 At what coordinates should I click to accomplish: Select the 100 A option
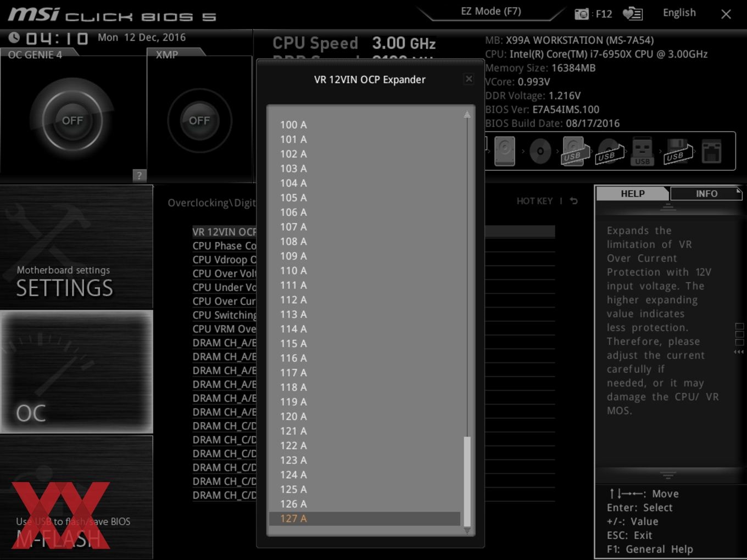point(365,125)
